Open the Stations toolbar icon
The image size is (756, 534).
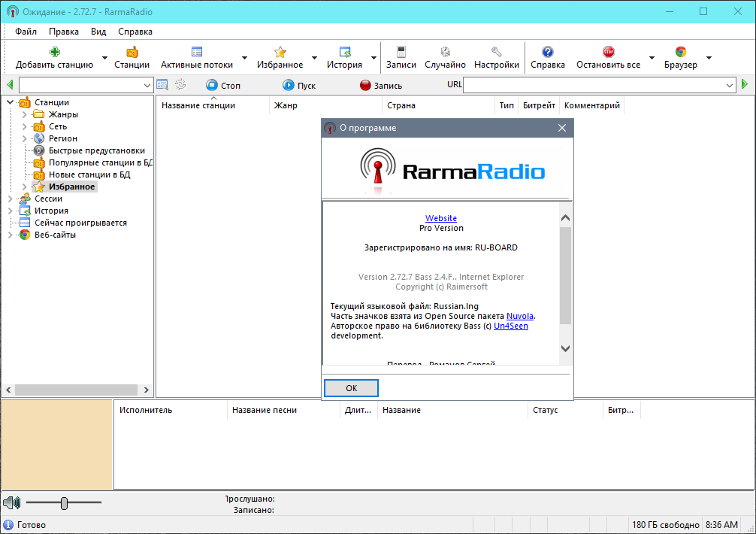132,52
